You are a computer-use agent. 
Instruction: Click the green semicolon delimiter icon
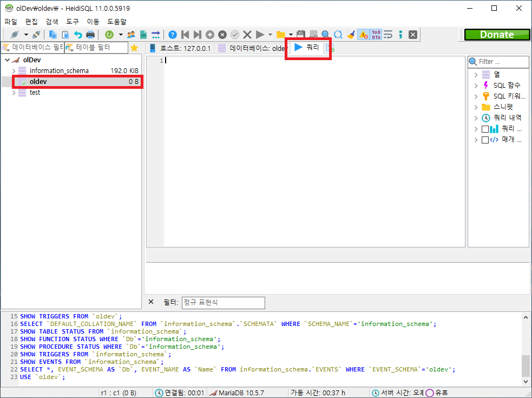point(400,35)
